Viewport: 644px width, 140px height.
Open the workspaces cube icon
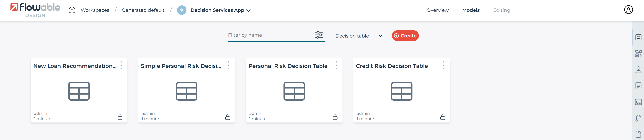tap(72, 10)
